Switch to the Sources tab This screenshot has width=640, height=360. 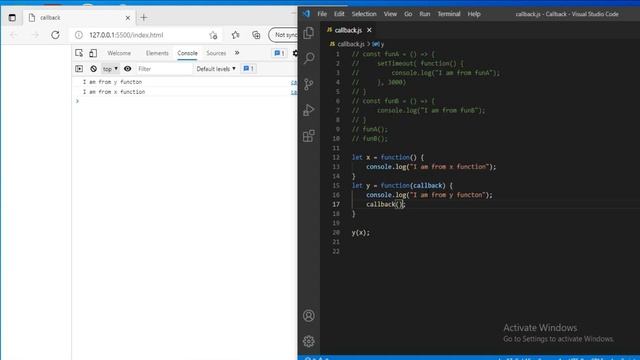click(216, 53)
